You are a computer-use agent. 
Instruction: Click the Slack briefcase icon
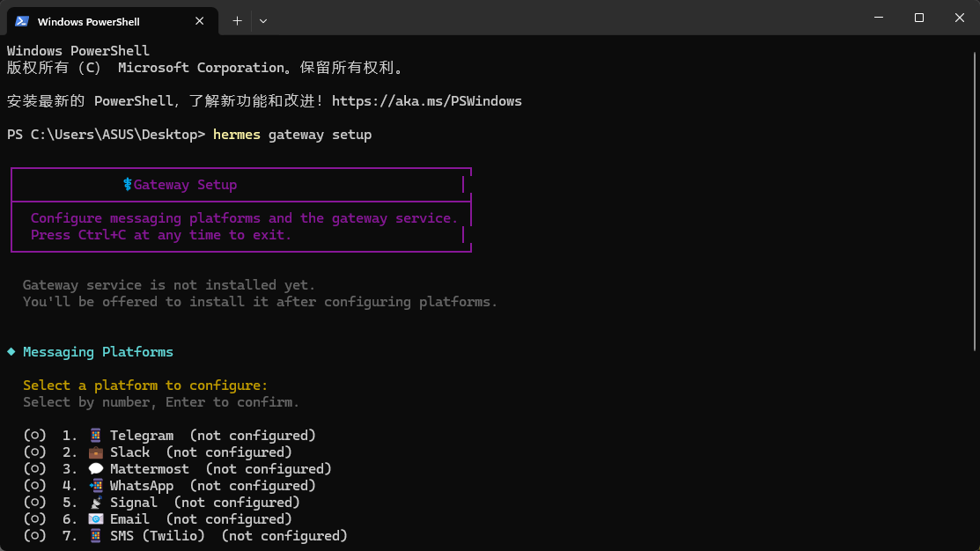[96, 452]
